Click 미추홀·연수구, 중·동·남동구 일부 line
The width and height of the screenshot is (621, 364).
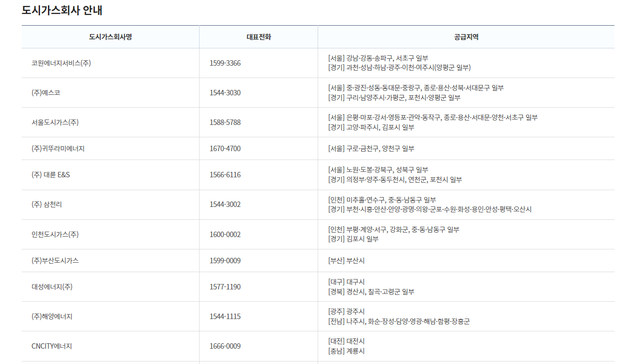click(382, 200)
